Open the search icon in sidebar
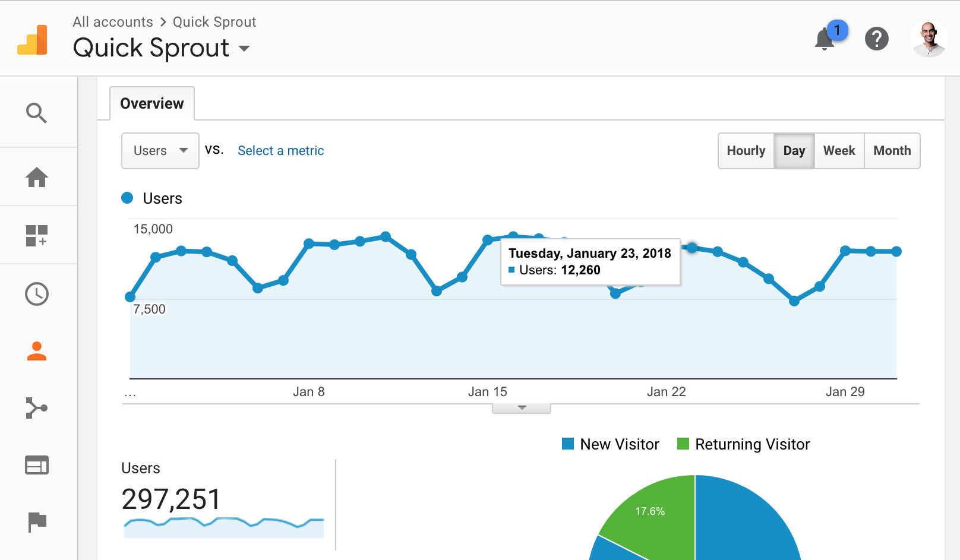960x560 pixels. pos(36,113)
